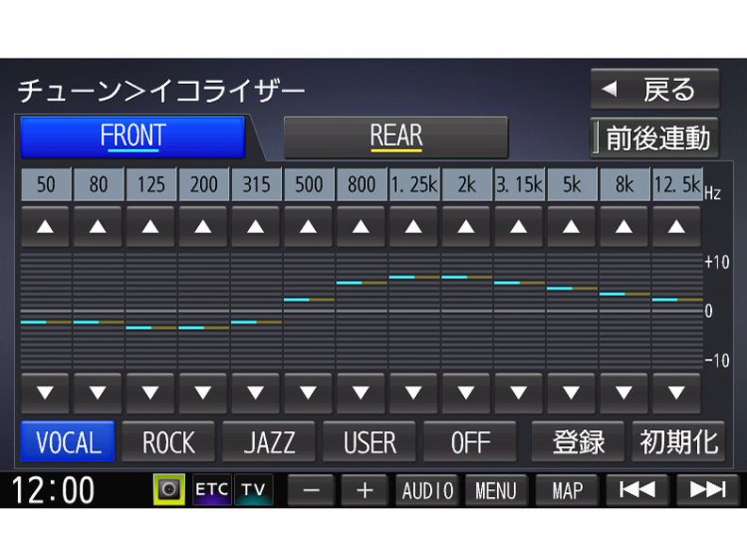Switch to the REAR tab
747x560 pixels.
[x=395, y=138]
